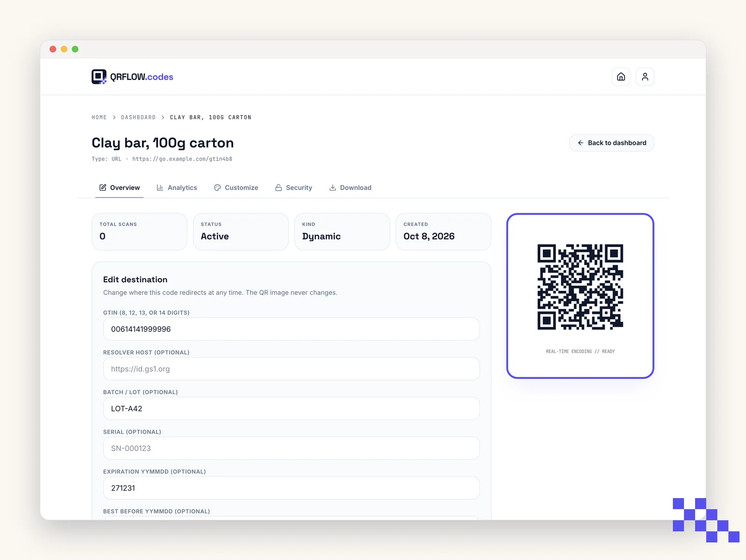The image size is (746, 560).
Task: Click the GTIN input field
Action: point(291,329)
